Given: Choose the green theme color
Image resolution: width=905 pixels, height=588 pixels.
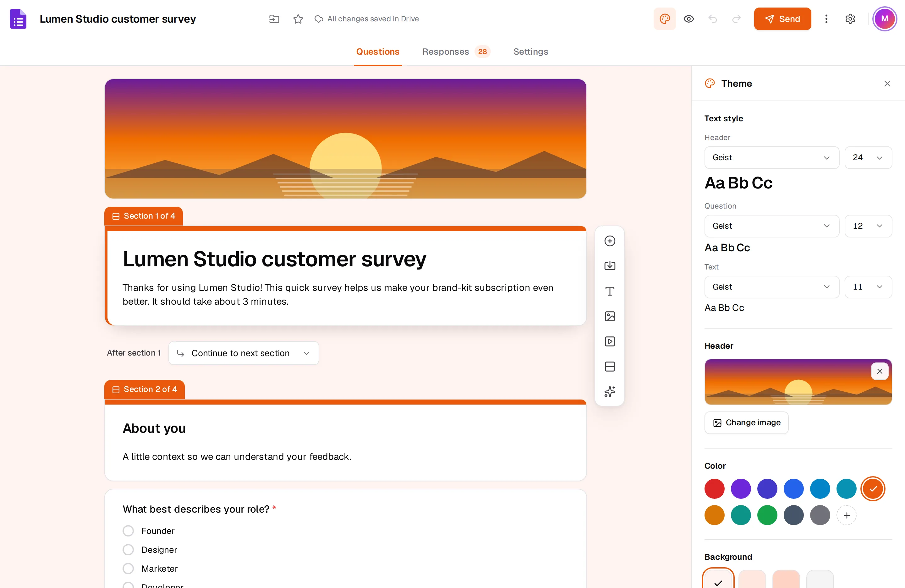Looking at the screenshot, I should click(x=767, y=515).
